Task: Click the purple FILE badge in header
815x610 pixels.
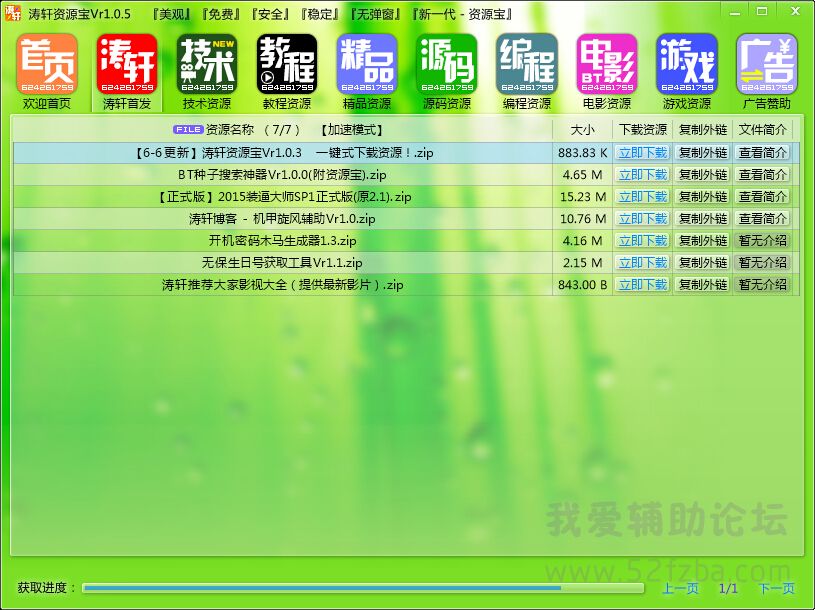Action: click(188, 129)
